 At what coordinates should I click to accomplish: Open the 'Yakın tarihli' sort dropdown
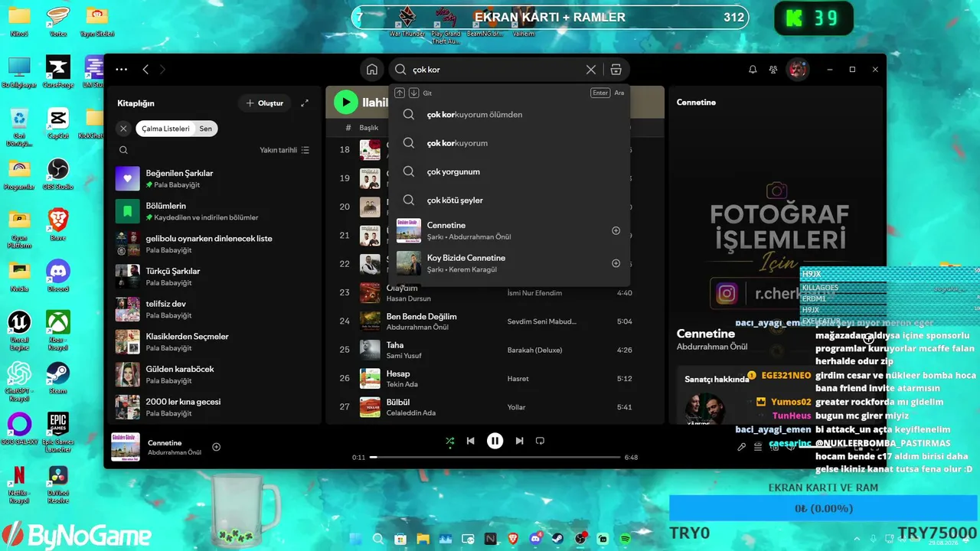click(285, 151)
